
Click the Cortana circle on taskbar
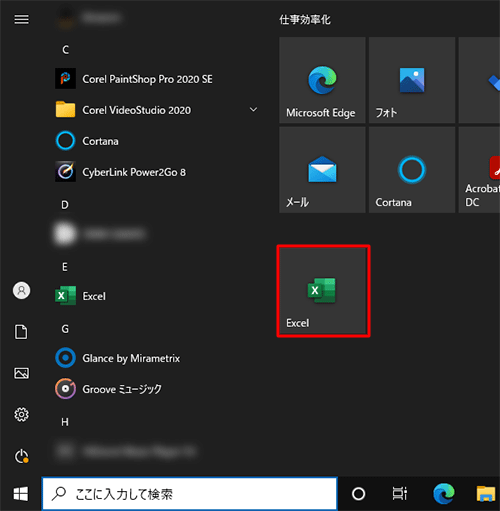point(359,494)
